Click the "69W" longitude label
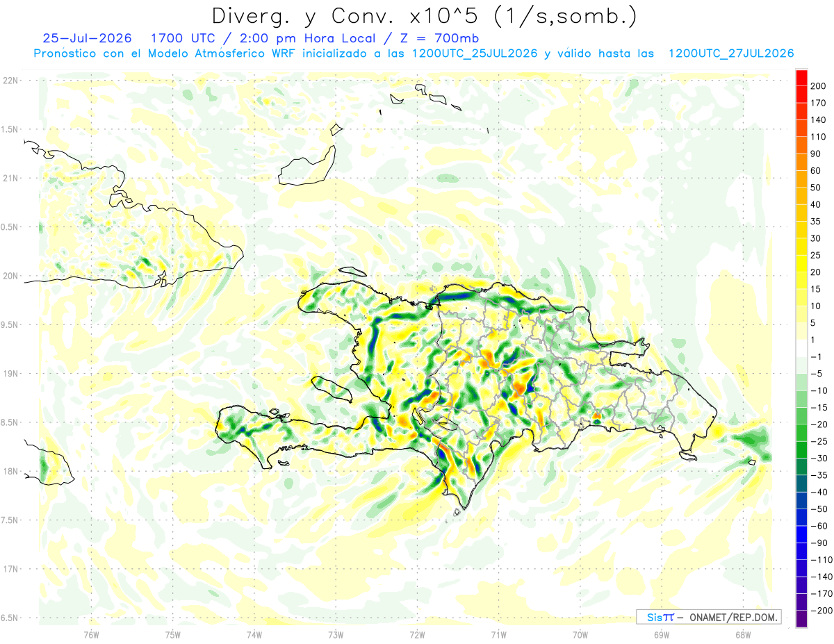Image resolution: width=834 pixels, height=644 pixels. point(661,634)
